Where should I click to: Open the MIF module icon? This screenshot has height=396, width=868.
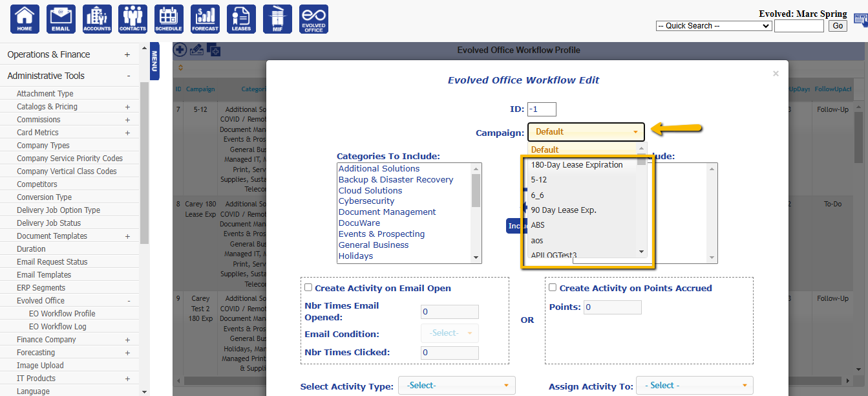[277, 19]
